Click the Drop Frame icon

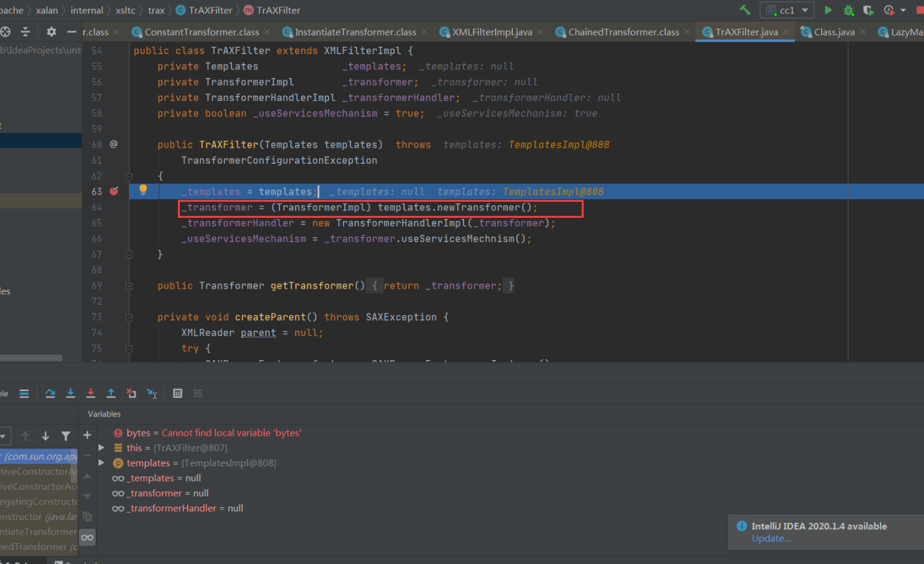(x=131, y=394)
